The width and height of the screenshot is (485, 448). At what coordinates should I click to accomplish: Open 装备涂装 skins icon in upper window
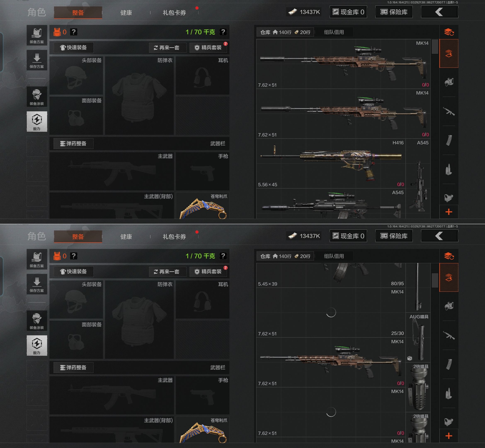37,97
